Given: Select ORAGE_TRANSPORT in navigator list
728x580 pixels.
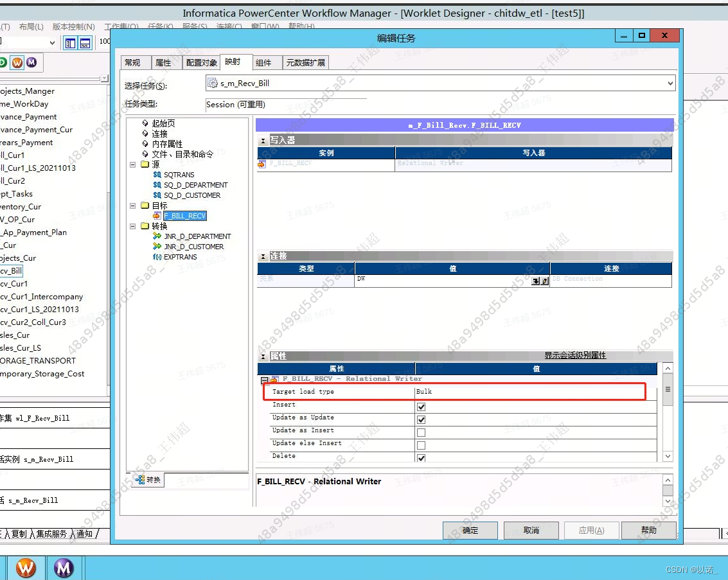Looking at the screenshot, I should tap(38, 361).
